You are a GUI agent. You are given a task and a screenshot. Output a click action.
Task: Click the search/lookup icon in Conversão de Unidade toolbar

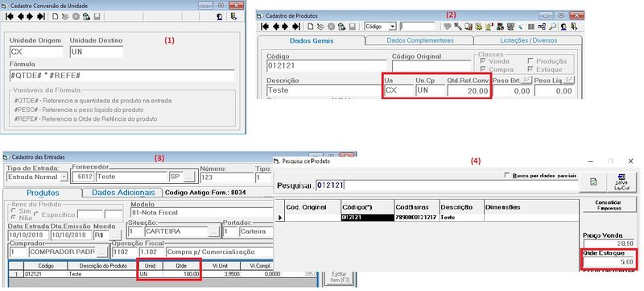tap(86, 17)
